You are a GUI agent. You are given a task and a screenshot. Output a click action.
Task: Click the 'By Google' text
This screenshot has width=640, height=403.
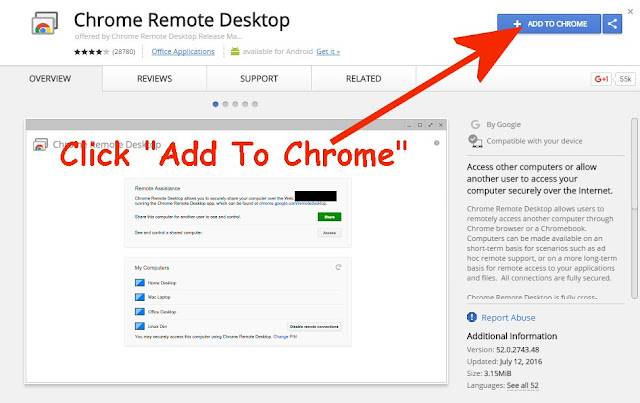tap(504, 125)
